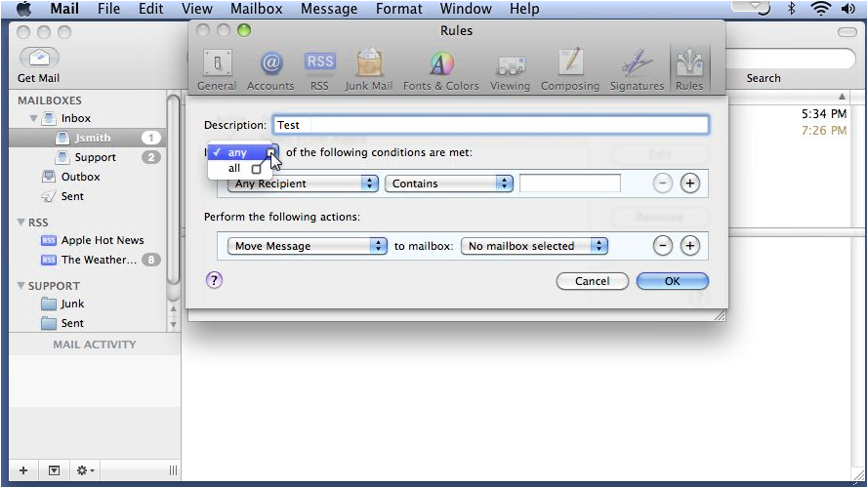Click the volume status icon

tap(848, 9)
